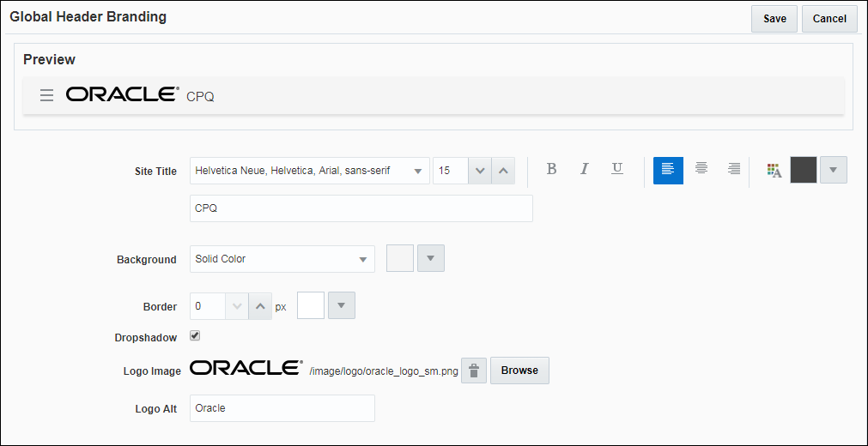Open the Background color dropdown arrow

tap(431, 258)
